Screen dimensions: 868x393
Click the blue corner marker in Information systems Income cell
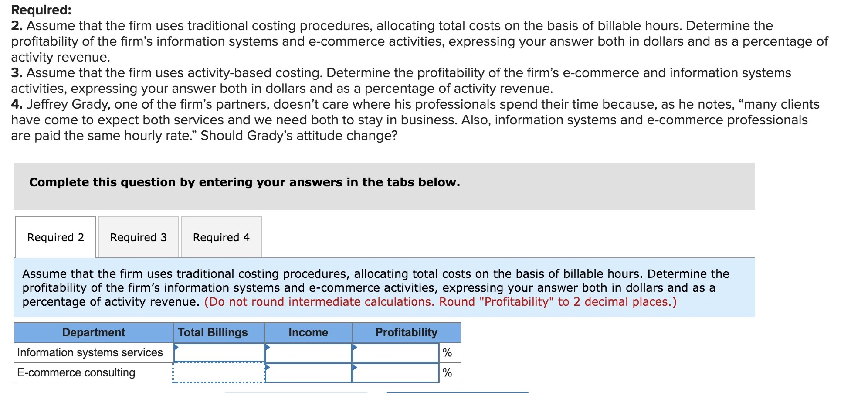[x=268, y=348]
